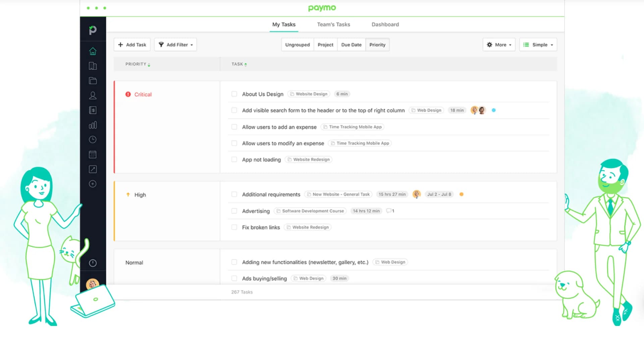Click the Add Task button
This screenshot has width=644, height=339.
point(132,45)
